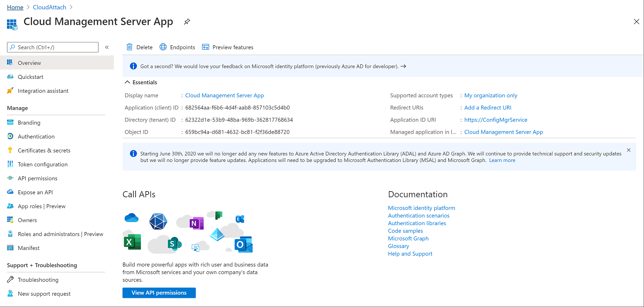Click the SharePoint icon in Call APIs
Viewport: 644px width, 307px height.
tap(174, 244)
